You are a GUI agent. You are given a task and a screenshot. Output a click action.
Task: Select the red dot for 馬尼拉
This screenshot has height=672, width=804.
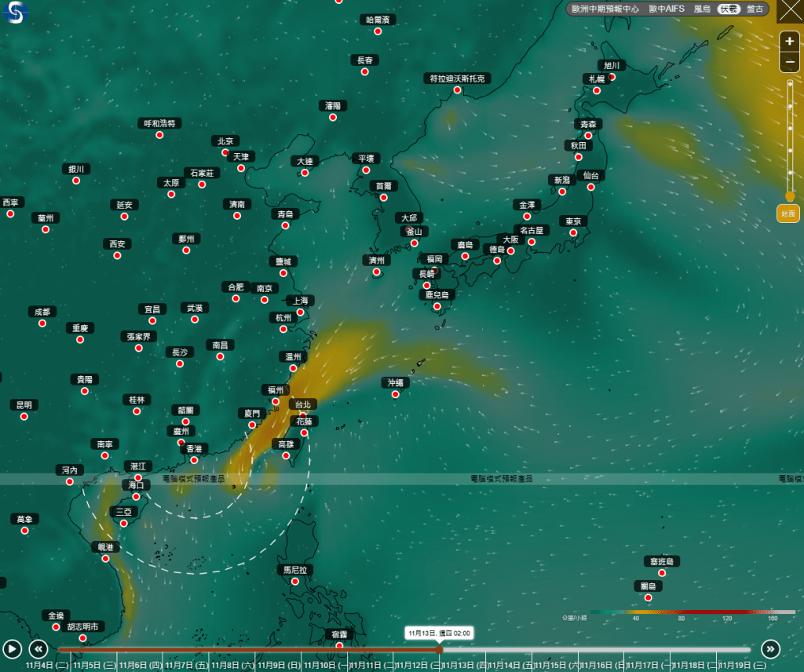click(295, 581)
